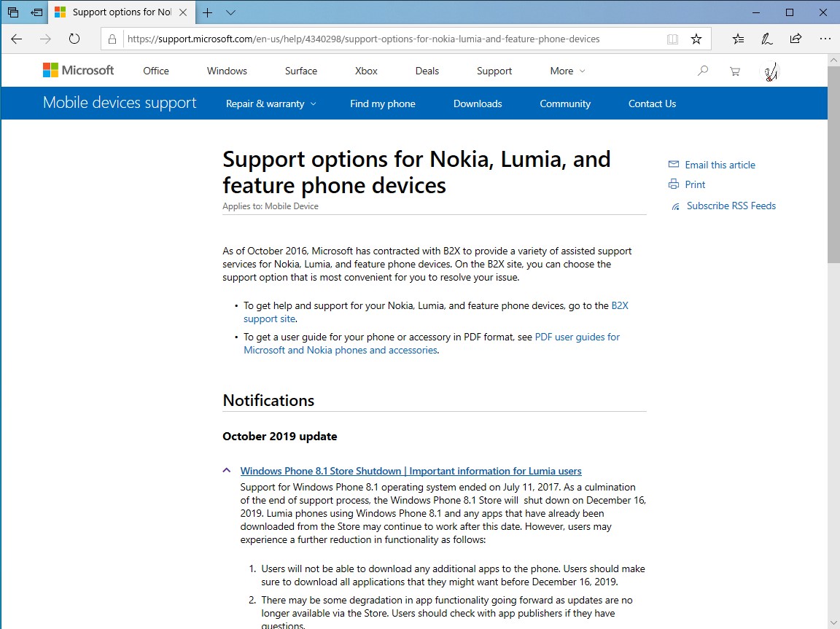
Task: Expand the More navigation dropdown
Action: click(x=567, y=71)
